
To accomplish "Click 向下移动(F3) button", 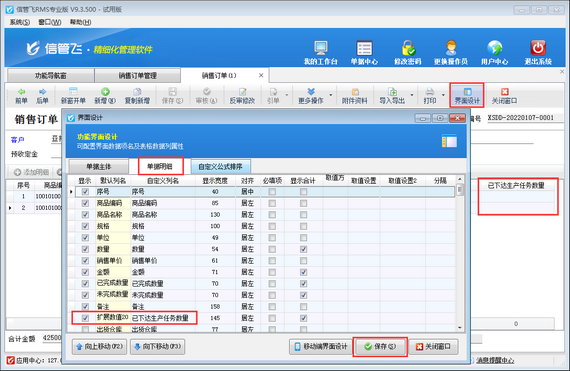I will (x=157, y=347).
